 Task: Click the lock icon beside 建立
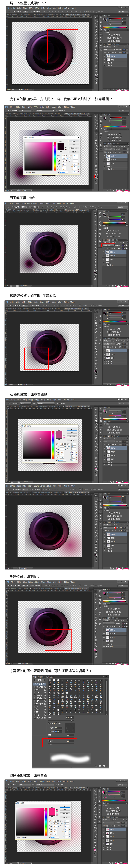45,712
